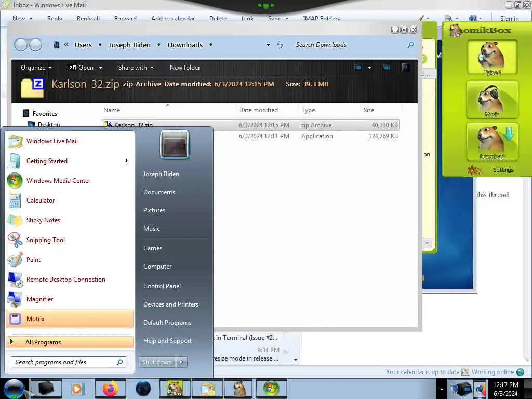This screenshot has width=532, height=399.
Task: Expand All Programs in Start menu
Action: tap(70, 342)
